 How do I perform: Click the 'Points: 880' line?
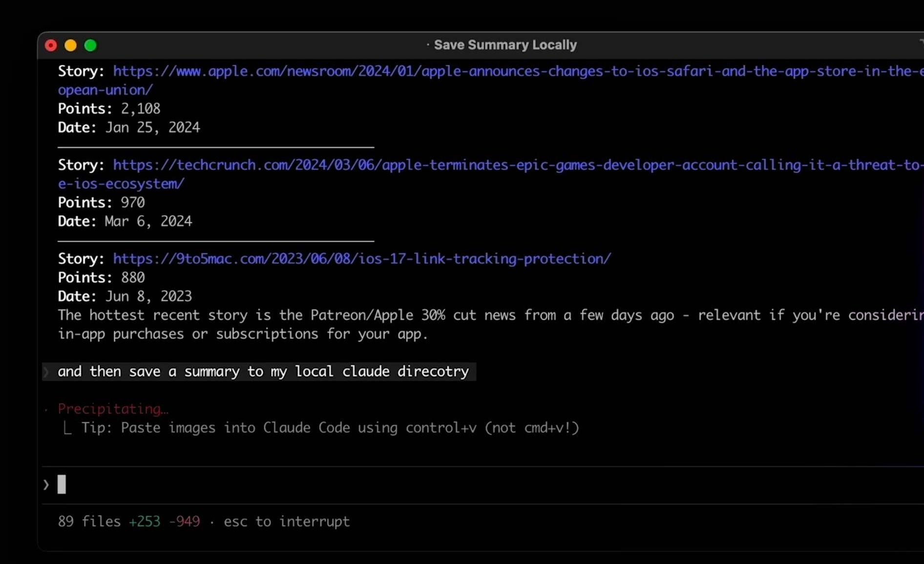coord(101,277)
